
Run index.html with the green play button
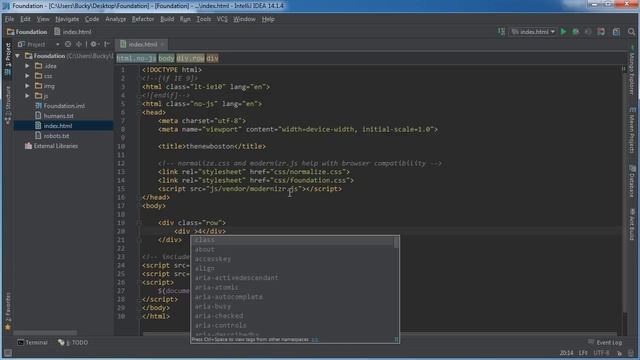point(563,31)
